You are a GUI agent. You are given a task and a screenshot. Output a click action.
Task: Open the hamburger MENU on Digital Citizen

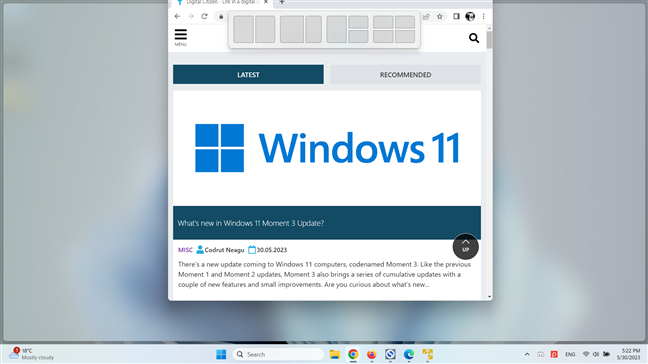[181, 37]
